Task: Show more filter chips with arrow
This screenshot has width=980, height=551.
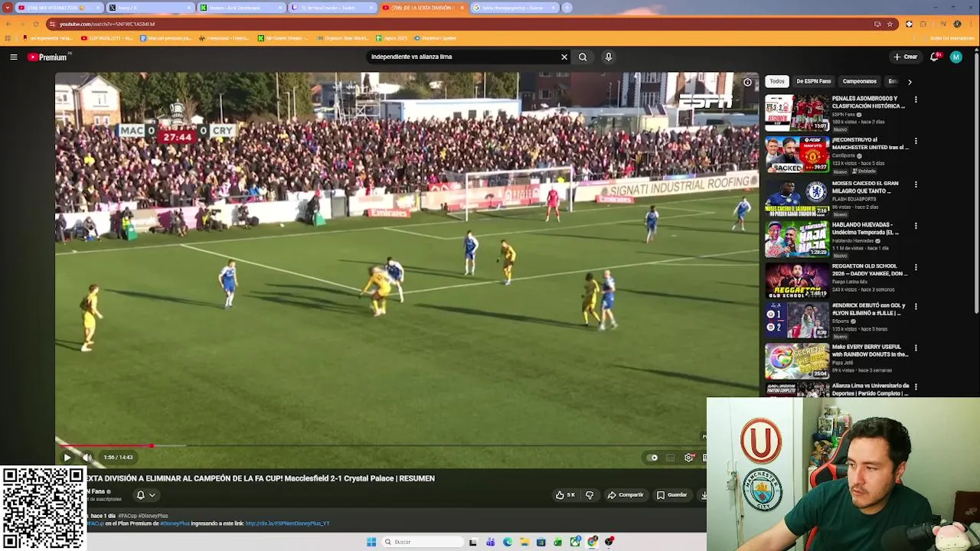Action: pos(910,81)
